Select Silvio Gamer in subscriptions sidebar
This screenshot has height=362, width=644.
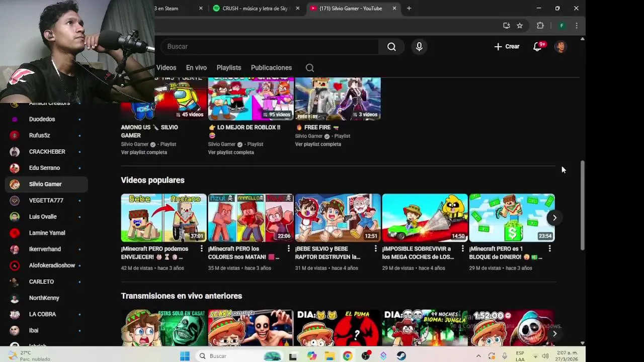pos(46,184)
